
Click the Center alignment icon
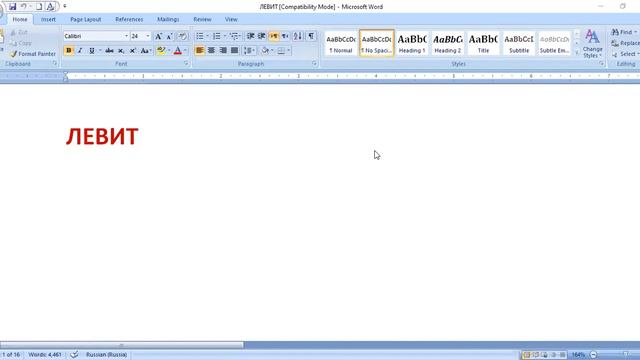(211, 51)
